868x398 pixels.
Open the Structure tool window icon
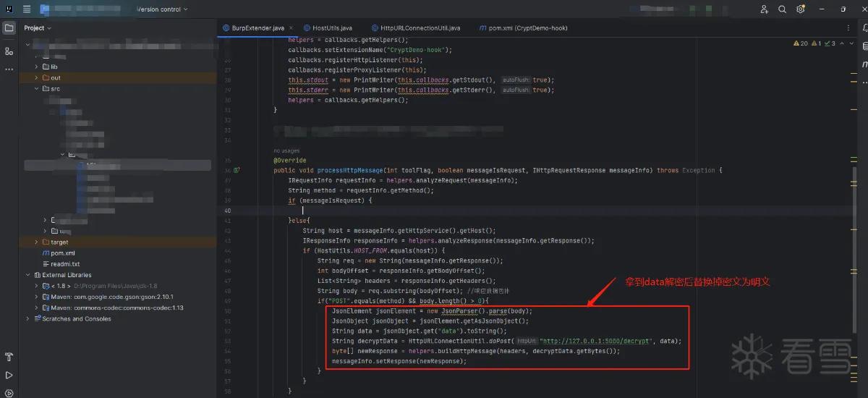click(9, 51)
